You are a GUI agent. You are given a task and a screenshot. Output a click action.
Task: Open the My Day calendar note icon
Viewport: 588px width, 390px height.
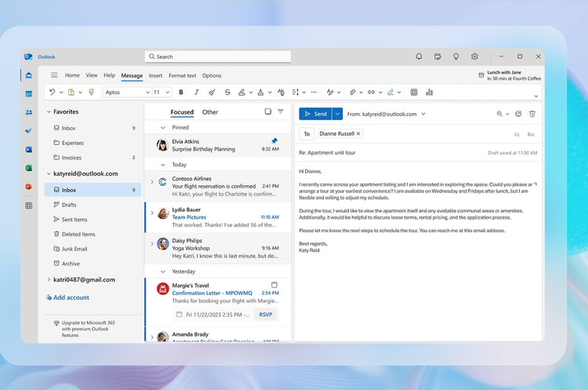437,56
